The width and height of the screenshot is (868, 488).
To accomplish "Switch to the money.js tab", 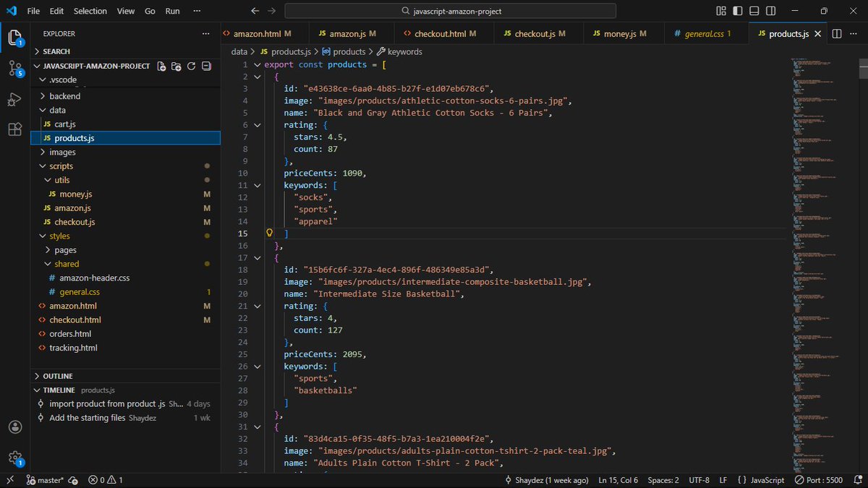I will click(x=625, y=33).
